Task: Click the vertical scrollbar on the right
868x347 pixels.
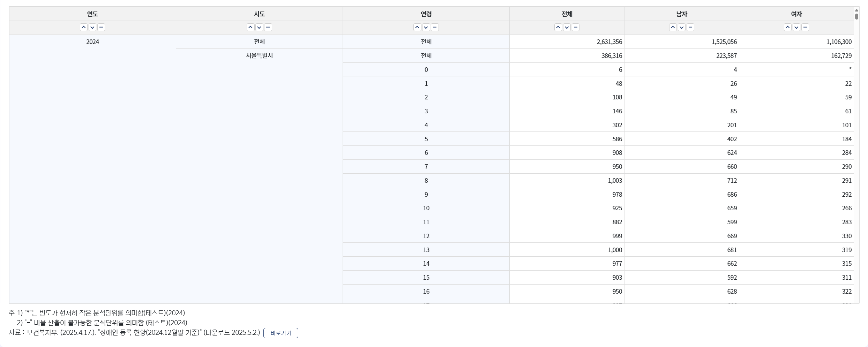Action: coord(857,16)
